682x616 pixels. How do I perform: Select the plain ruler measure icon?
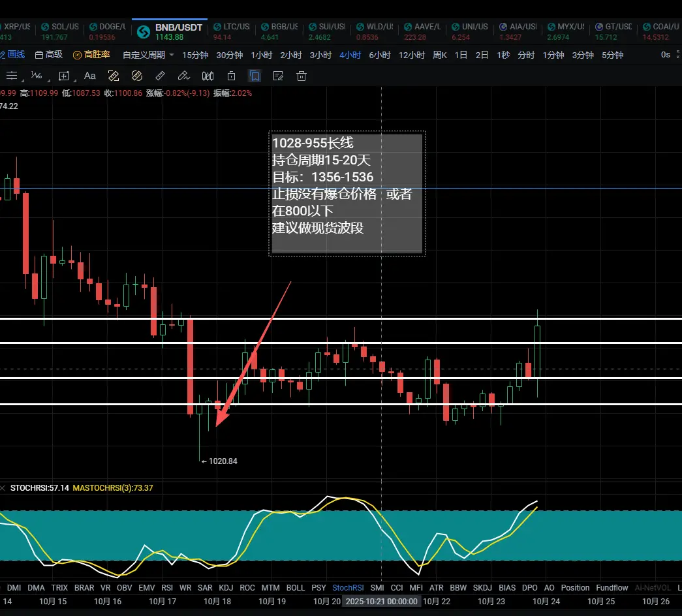coord(160,76)
